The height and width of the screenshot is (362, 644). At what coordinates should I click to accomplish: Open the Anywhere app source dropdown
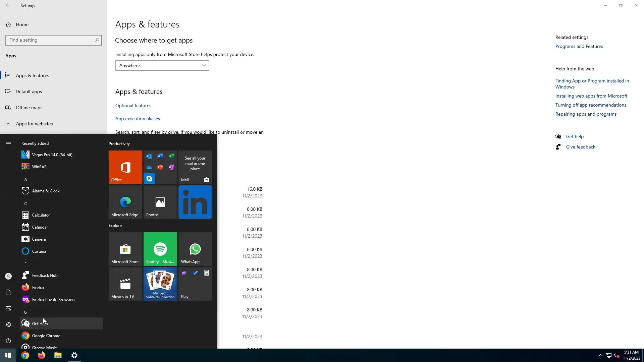[162, 65]
